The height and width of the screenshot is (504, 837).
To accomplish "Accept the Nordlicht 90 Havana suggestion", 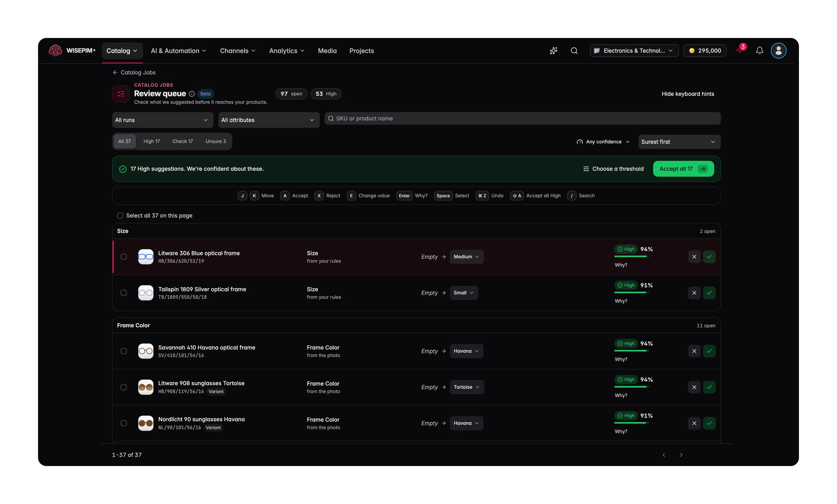I will (709, 423).
